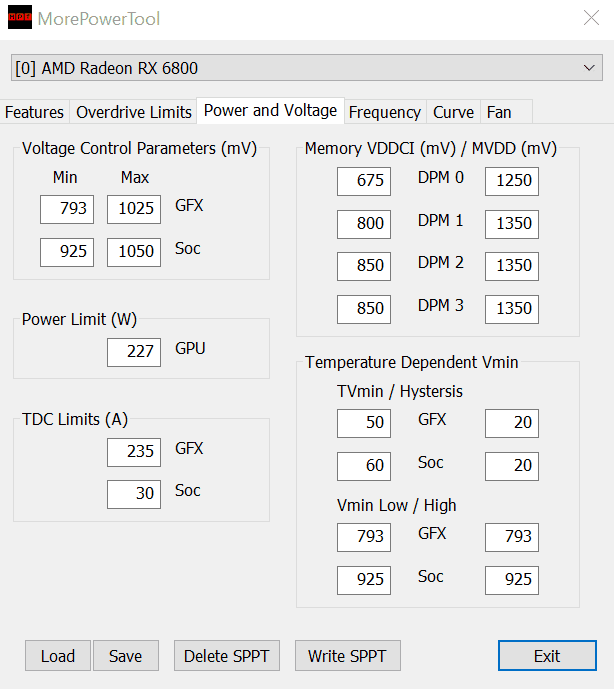Focus the GPU Power Limit field showing 227
The image size is (614, 689).
[134, 352]
